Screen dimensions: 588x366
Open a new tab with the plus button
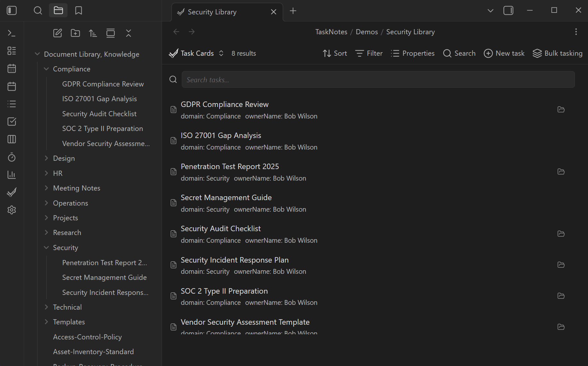pos(293,11)
